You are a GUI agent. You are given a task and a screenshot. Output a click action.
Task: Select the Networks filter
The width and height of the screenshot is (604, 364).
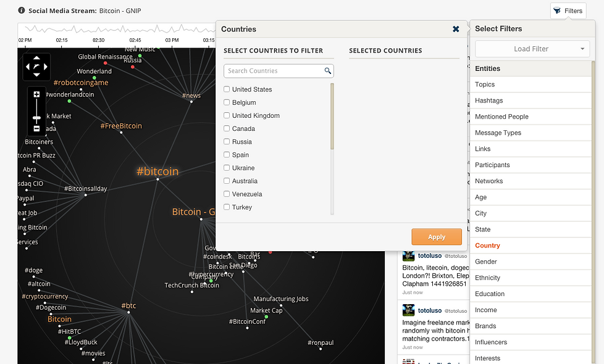click(531, 181)
